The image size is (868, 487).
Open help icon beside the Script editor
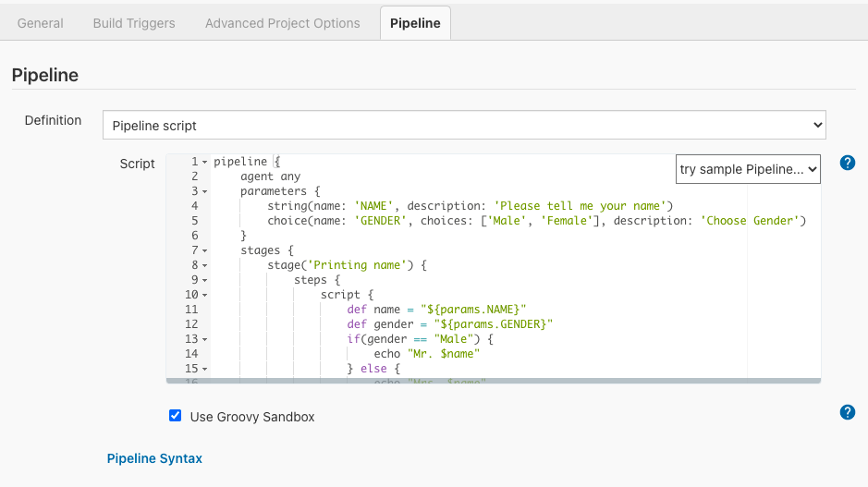pos(847,163)
